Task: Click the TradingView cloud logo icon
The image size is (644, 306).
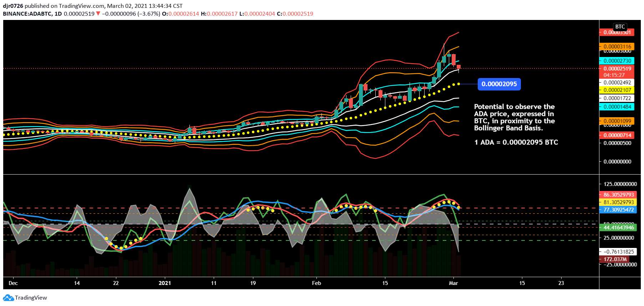Action: (8, 298)
